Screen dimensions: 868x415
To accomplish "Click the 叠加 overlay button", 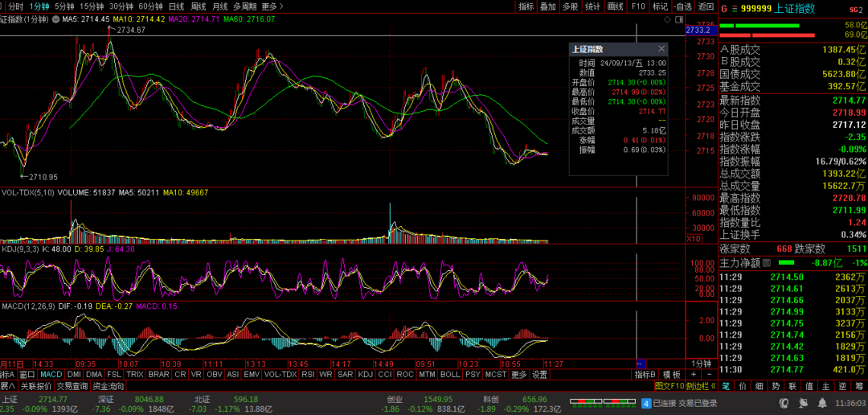I will click(x=548, y=6).
